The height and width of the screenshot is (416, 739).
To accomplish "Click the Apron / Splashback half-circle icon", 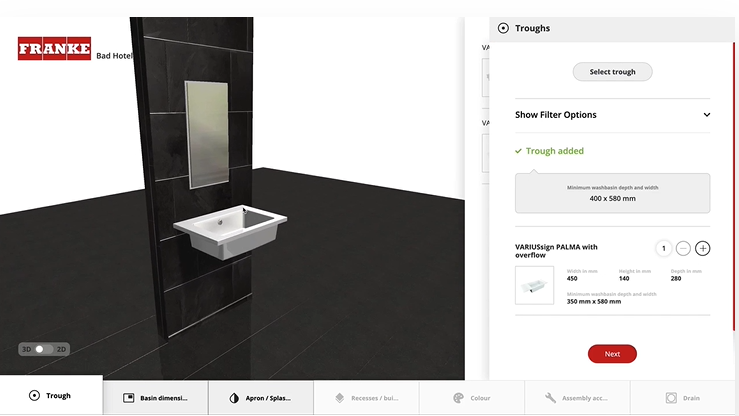I will (x=234, y=398).
